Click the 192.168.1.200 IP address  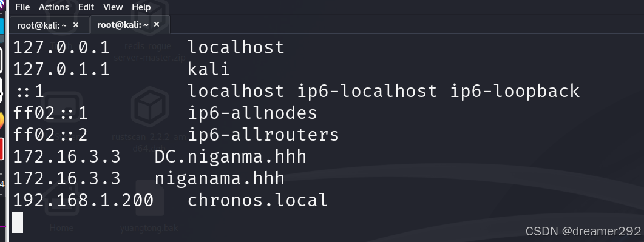83,200
